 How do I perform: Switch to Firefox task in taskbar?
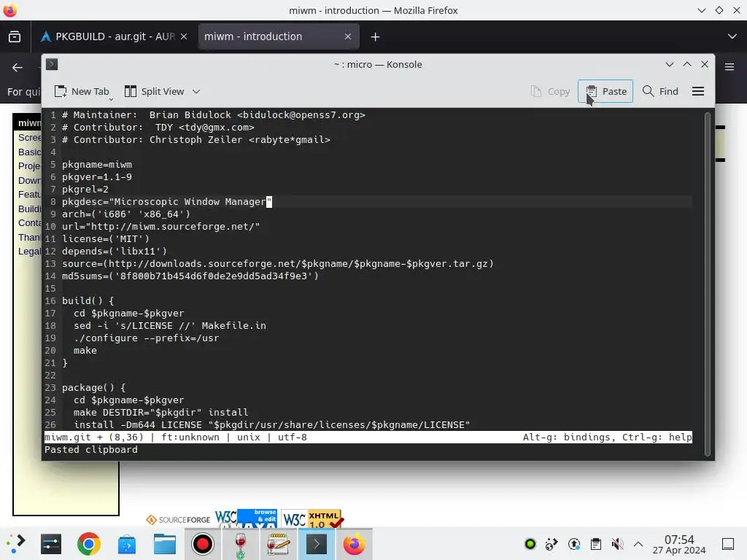click(354, 544)
